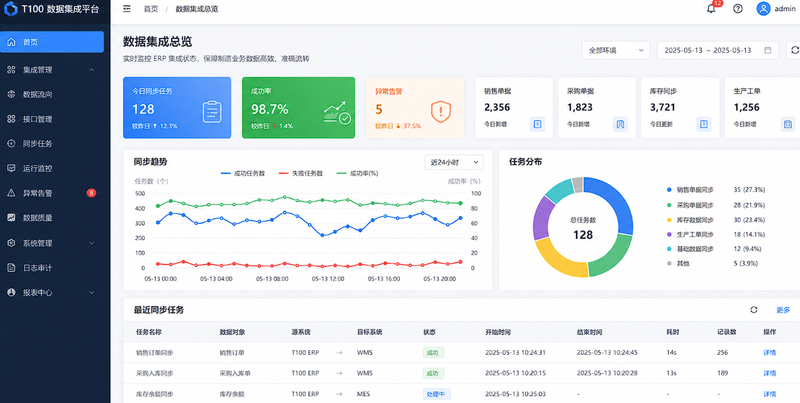Open calendar icon in the date range
800x403 pixels.
768,51
